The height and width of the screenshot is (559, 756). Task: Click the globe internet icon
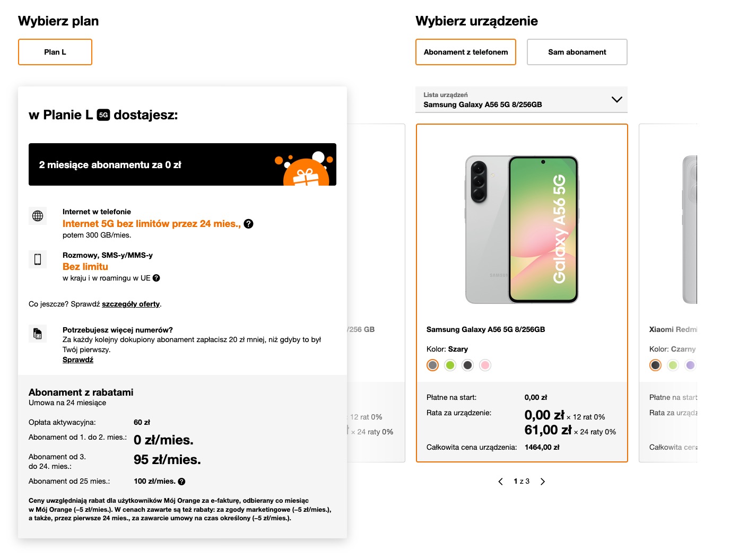pyautogui.click(x=38, y=216)
